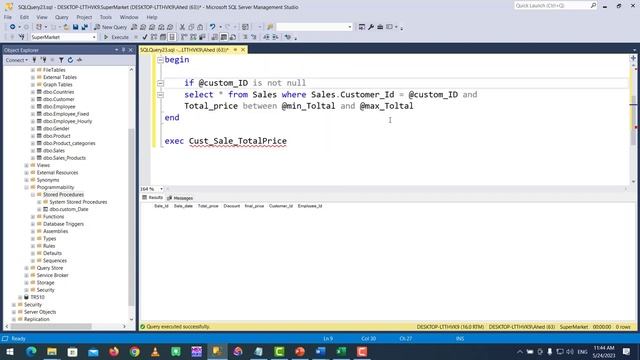Click the Object Explorer refresh icon

(70, 60)
